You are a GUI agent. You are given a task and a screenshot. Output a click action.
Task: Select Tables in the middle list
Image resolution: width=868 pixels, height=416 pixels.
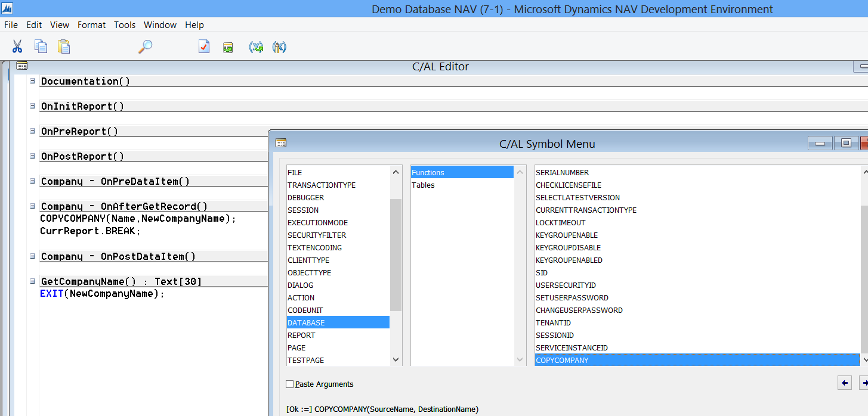(423, 185)
